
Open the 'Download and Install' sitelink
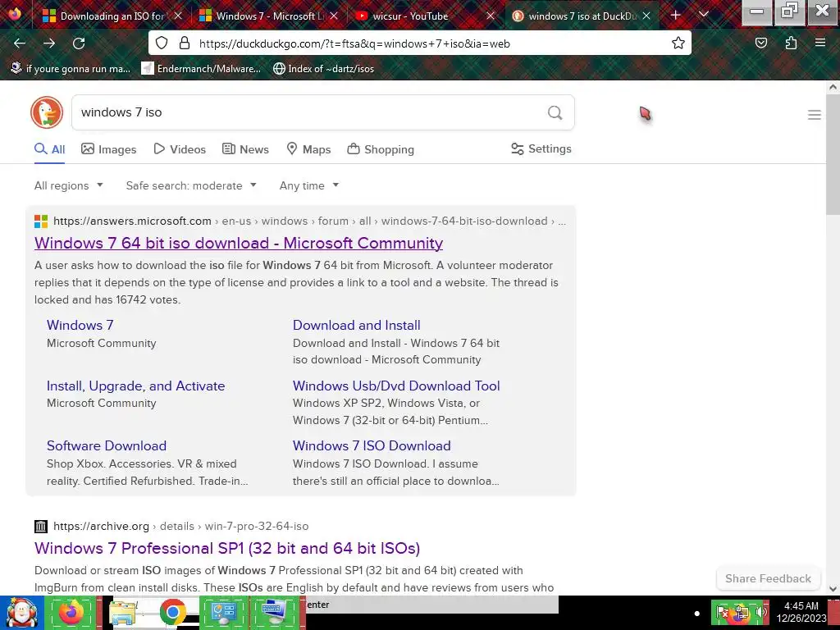[x=356, y=325]
